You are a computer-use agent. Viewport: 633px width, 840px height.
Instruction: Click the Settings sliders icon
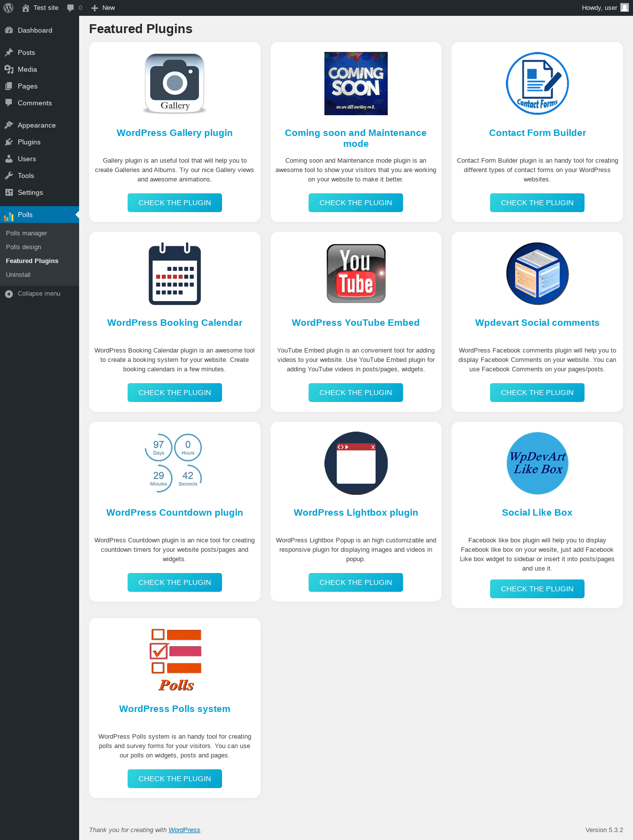[9, 192]
